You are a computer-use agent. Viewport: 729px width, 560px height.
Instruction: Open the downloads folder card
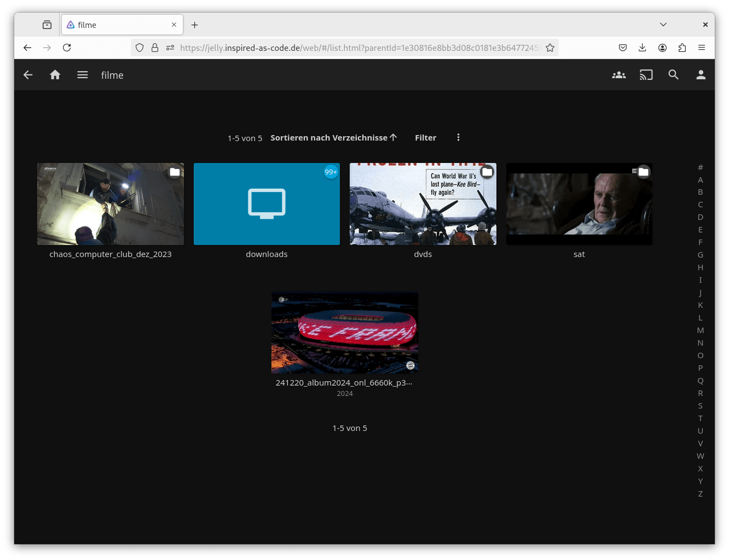coord(267,204)
